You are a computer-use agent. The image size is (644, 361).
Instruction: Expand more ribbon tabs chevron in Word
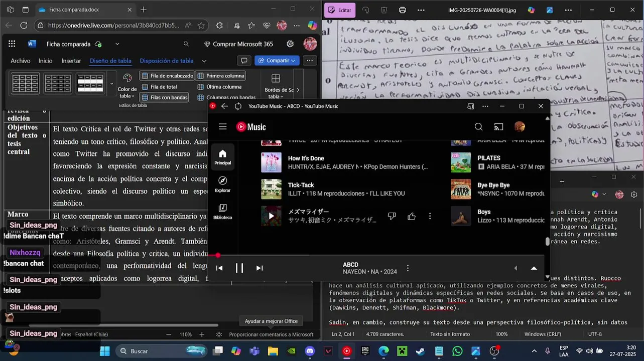(x=204, y=61)
